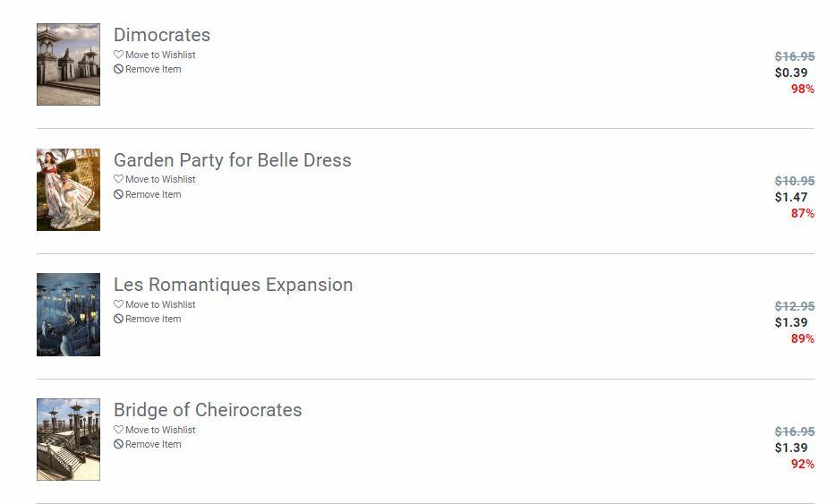Click the Garden Party dress thumbnail image

click(68, 190)
